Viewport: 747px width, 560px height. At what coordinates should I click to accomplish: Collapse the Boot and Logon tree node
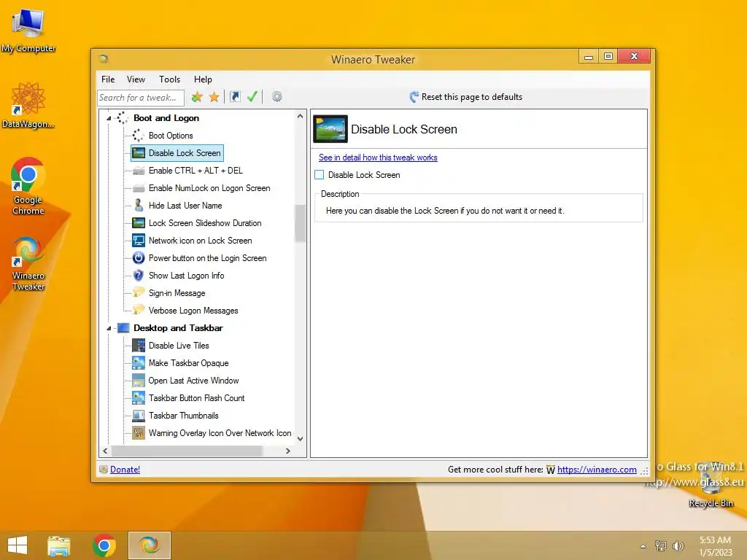[109, 118]
